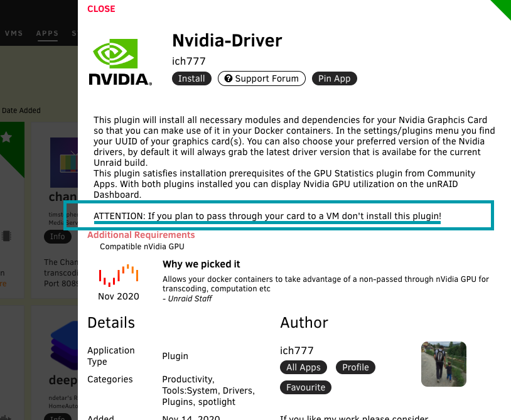Viewport: 511px width, 420px height.
Task: Install the Nvidia-Driver plugin
Action: pyautogui.click(x=191, y=78)
